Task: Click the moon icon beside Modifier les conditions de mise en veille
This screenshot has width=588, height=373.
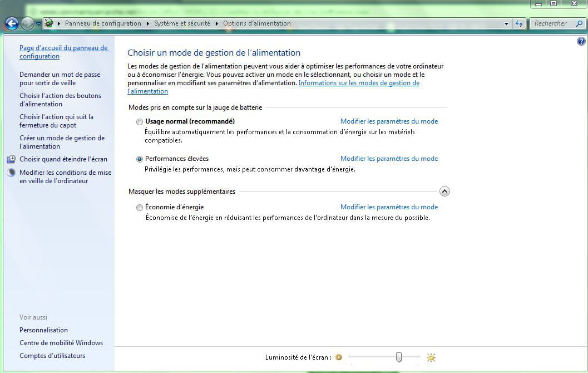Action: pyautogui.click(x=11, y=173)
